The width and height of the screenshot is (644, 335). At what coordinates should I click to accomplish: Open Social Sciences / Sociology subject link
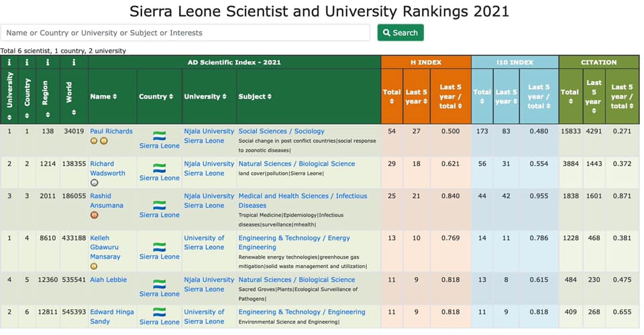click(x=281, y=131)
